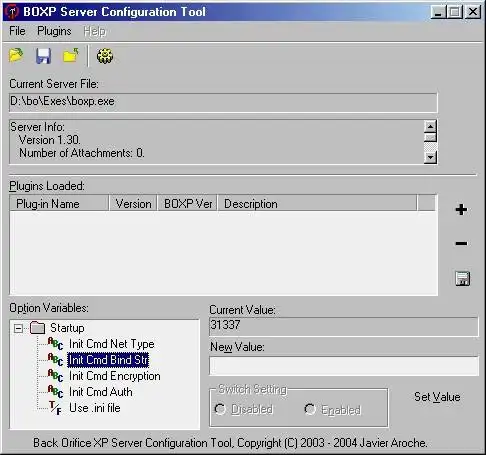The width and height of the screenshot is (486, 455).
Task: Click the T/F icon of Use .ini file
Action: (x=55, y=408)
